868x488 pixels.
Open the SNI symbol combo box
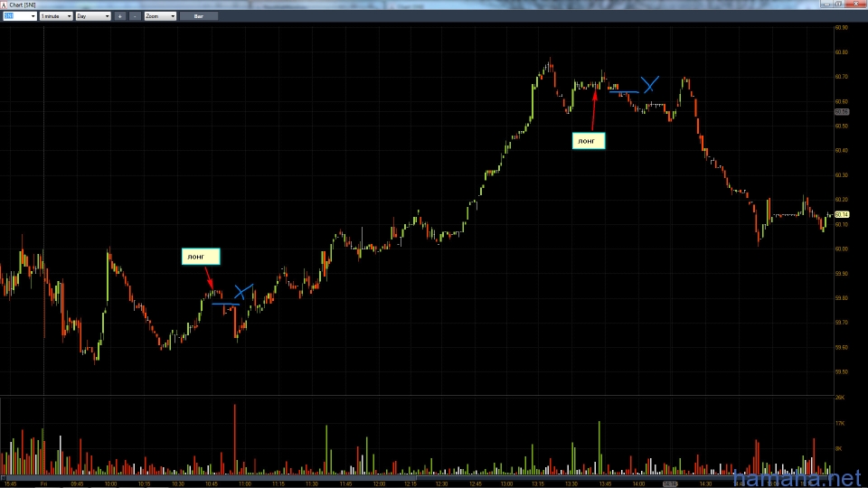click(x=20, y=16)
